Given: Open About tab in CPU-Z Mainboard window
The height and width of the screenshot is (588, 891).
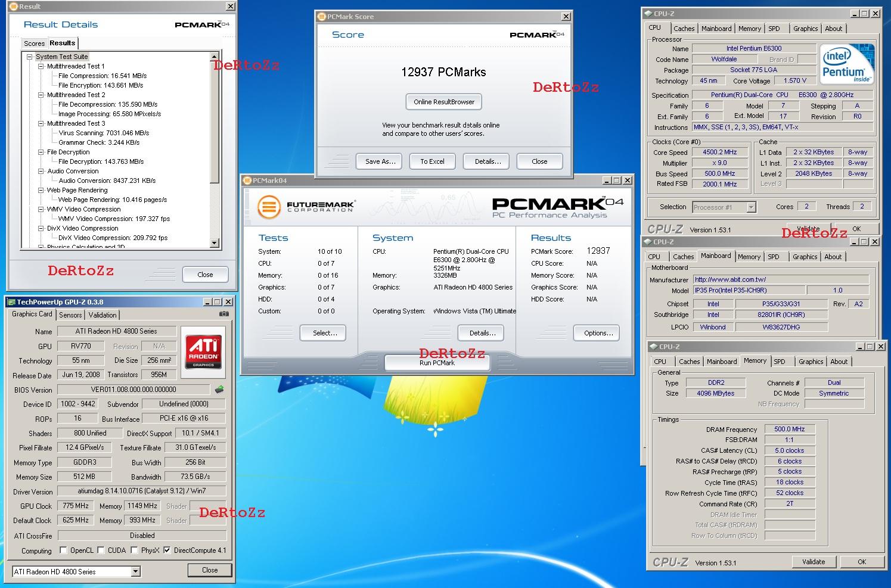Looking at the screenshot, I should pos(833,257).
